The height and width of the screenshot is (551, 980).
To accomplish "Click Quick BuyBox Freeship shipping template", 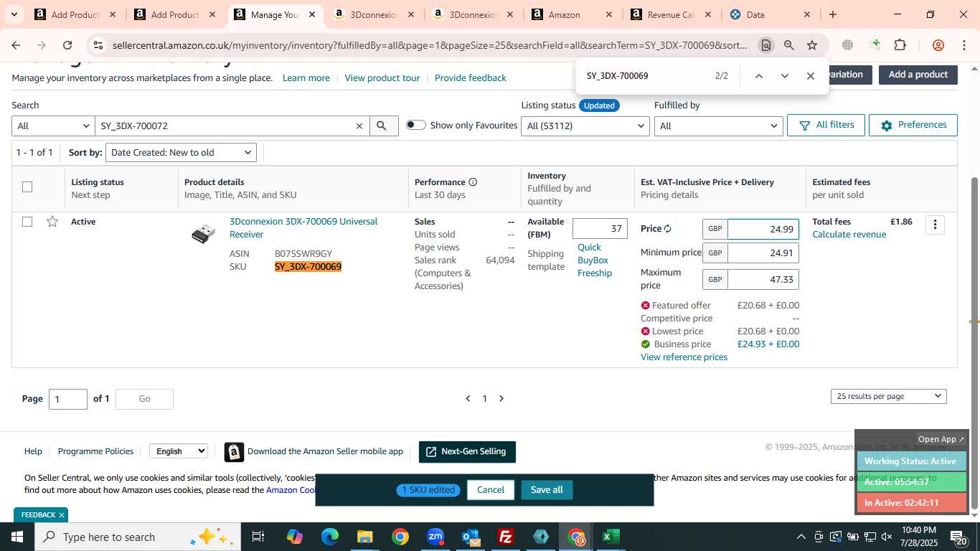I will [595, 260].
